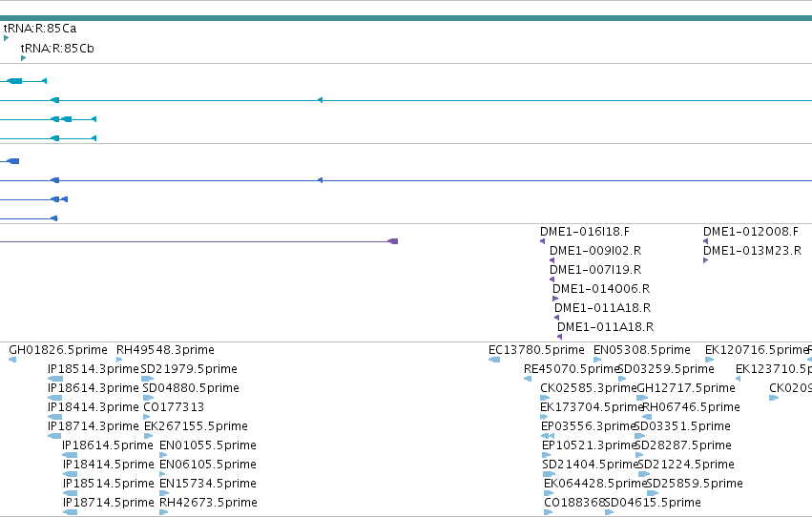Click the EN05308.5prime label
Image resolution: width=812 pixels, height=517 pixels.
pyautogui.click(x=641, y=350)
